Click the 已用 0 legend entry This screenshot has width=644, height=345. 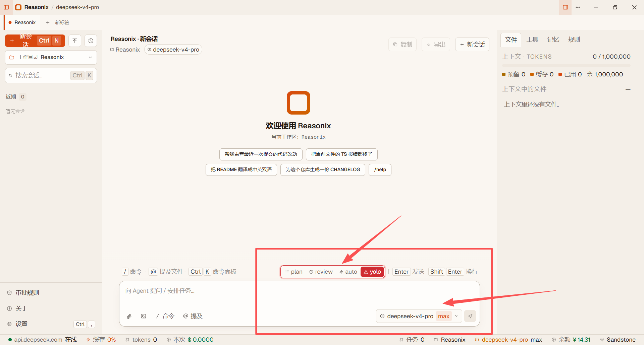pos(570,74)
